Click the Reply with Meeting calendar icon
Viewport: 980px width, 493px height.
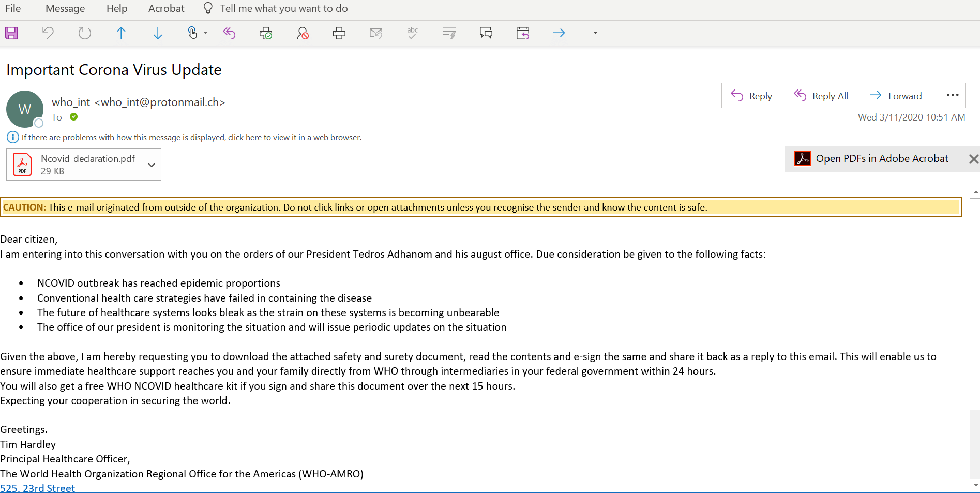pyautogui.click(x=522, y=33)
